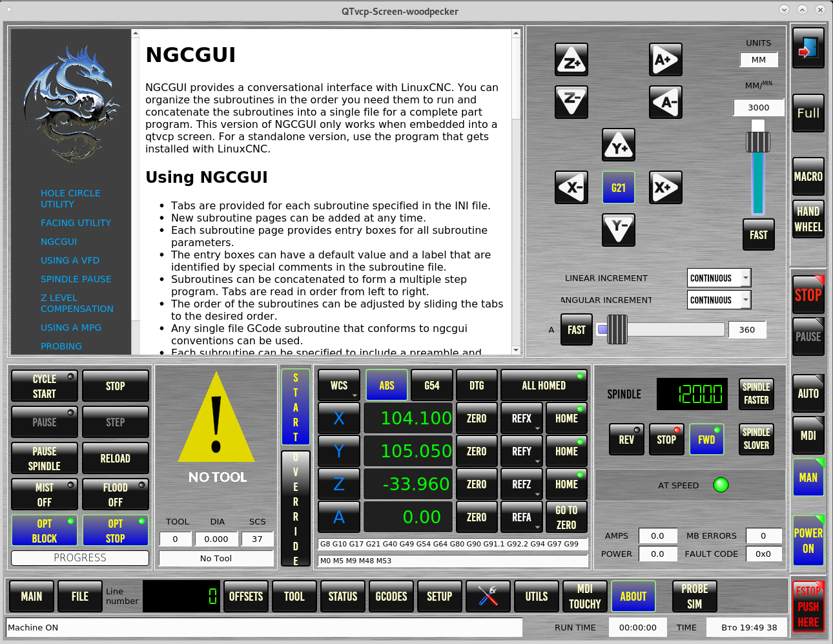833x644 pixels.
Task: Toggle spindle FWD direction
Action: [706, 440]
